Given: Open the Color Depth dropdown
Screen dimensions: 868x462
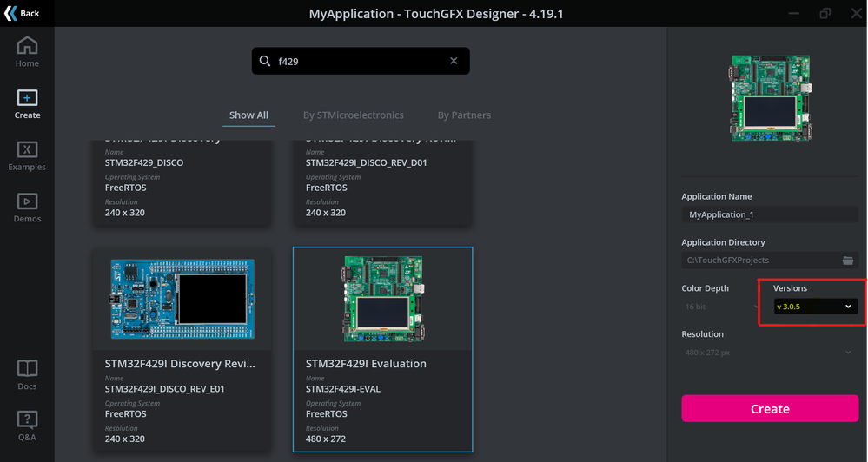Looking at the screenshot, I should click(x=721, y=307).
